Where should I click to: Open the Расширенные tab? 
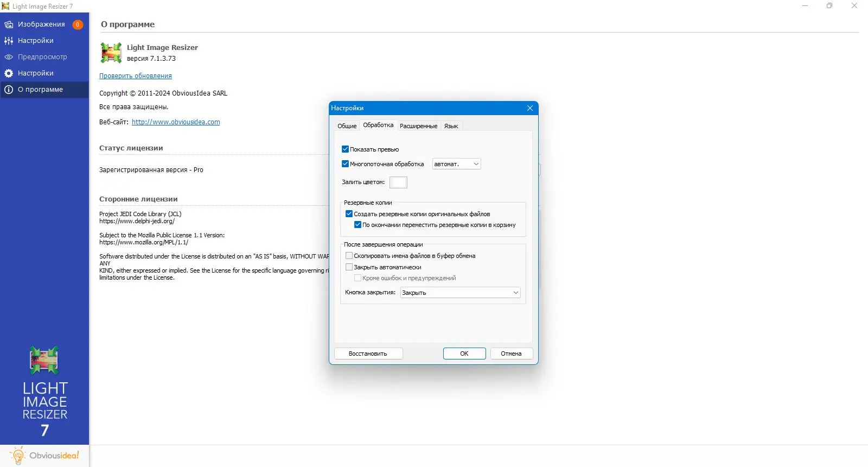coord(418,126)
